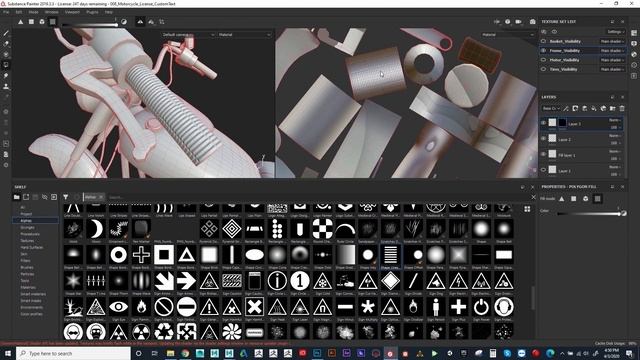
Task: Click the link-off icon in shelf toolbar
Action: [x=44, y=197]
